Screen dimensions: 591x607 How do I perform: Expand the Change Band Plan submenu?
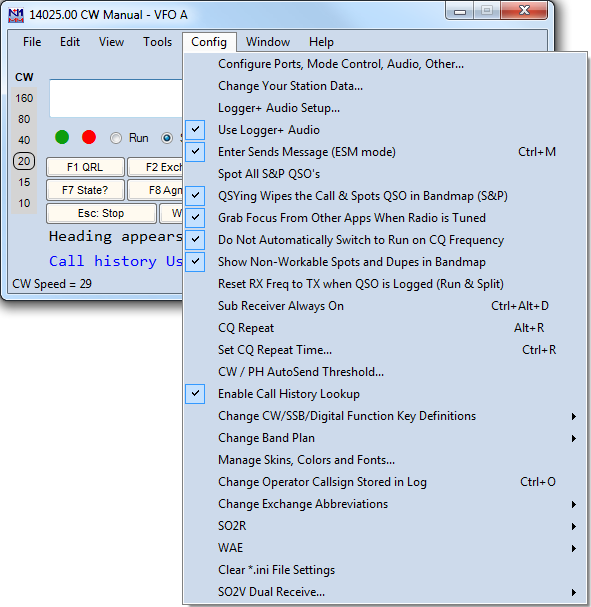[385, 438]
